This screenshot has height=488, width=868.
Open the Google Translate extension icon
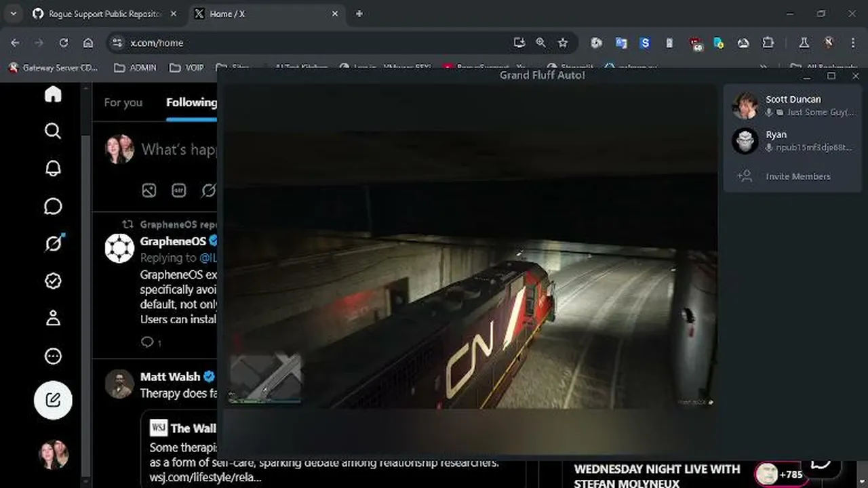[621, 43]
